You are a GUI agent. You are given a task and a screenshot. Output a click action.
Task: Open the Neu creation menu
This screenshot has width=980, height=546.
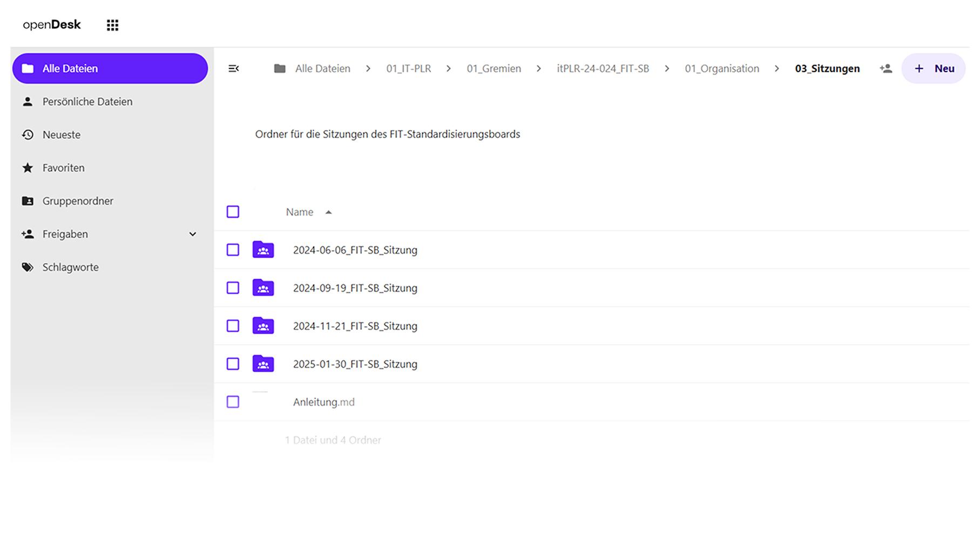pos(933,69)
